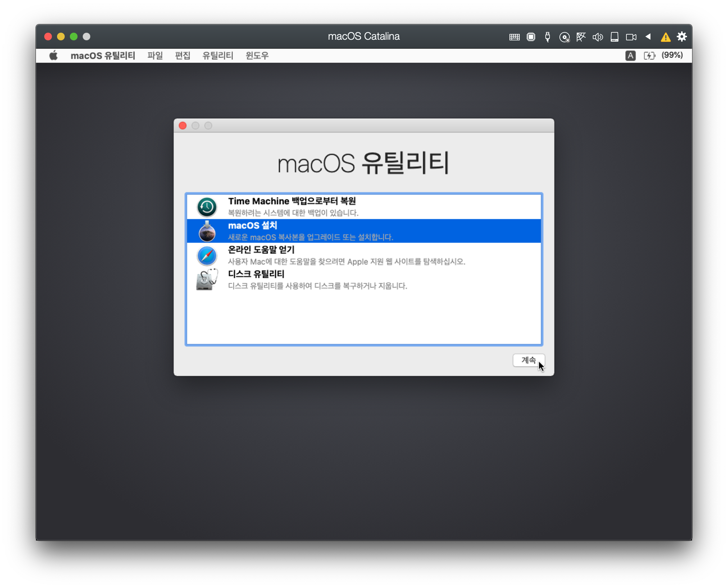Click the video camera icon

pyautogui.click(x=631, y=37)
